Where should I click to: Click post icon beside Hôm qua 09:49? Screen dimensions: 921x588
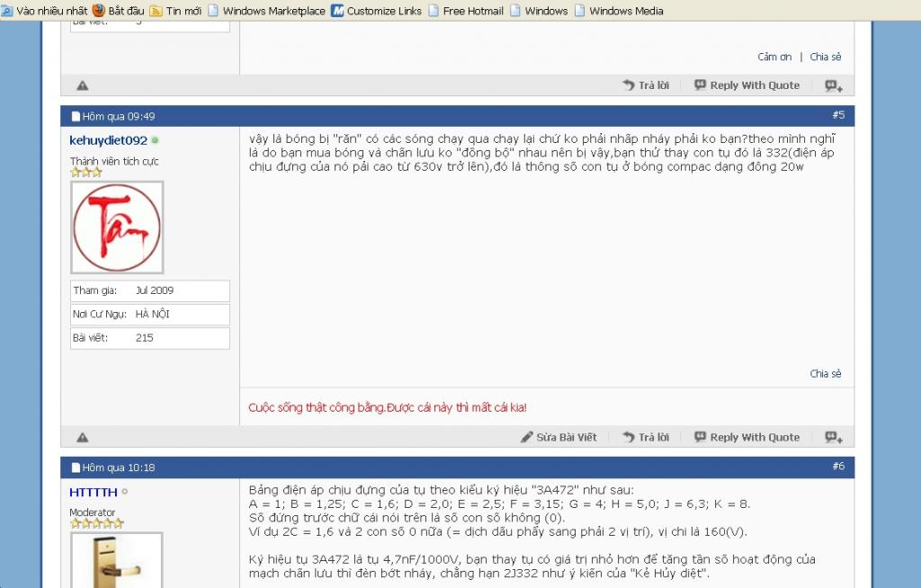pos(76,116)
